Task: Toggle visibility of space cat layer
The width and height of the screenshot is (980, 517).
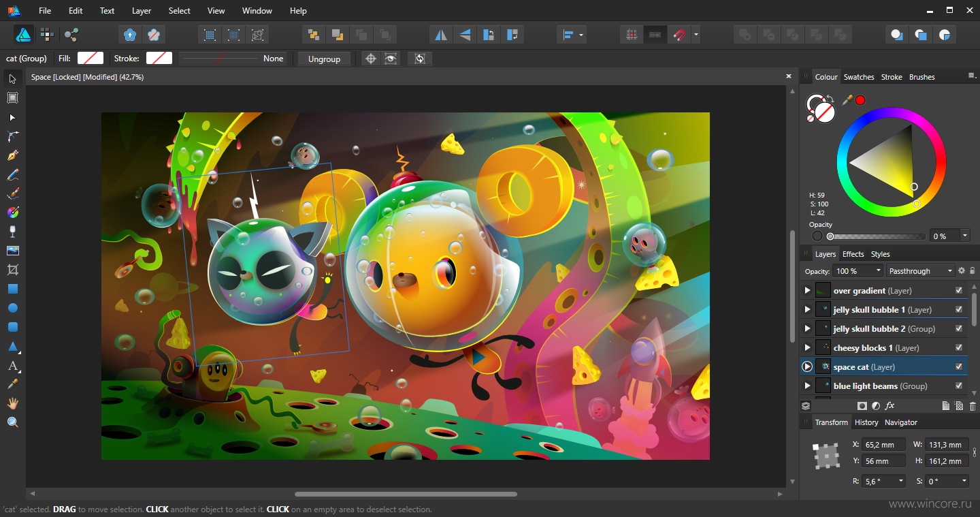Action: [959, 366]
